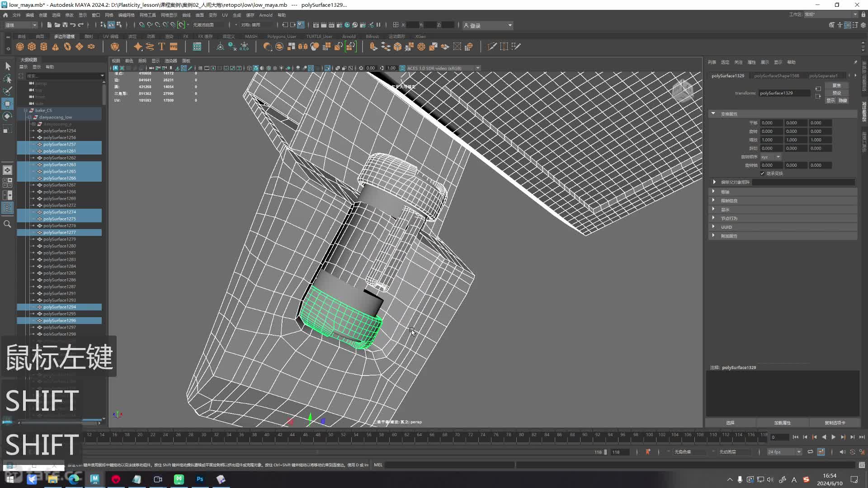Toggle the audio speaker icon in the bottom bar
Image resolution: width=868 pixels, height=488 pixels.
tap(842, 452)
